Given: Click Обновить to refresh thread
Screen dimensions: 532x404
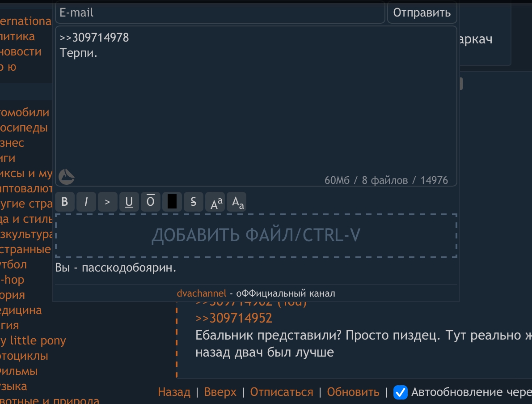Looking at the screenshot, I should tap(353, 392).
